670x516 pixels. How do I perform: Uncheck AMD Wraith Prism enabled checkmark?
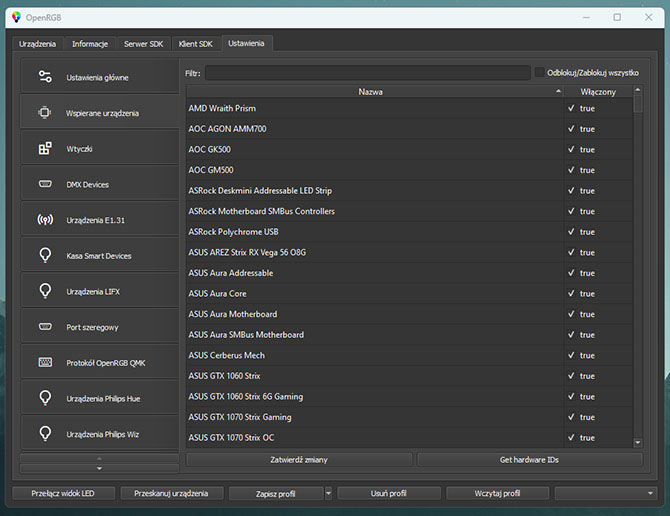[x=571, y=108]
